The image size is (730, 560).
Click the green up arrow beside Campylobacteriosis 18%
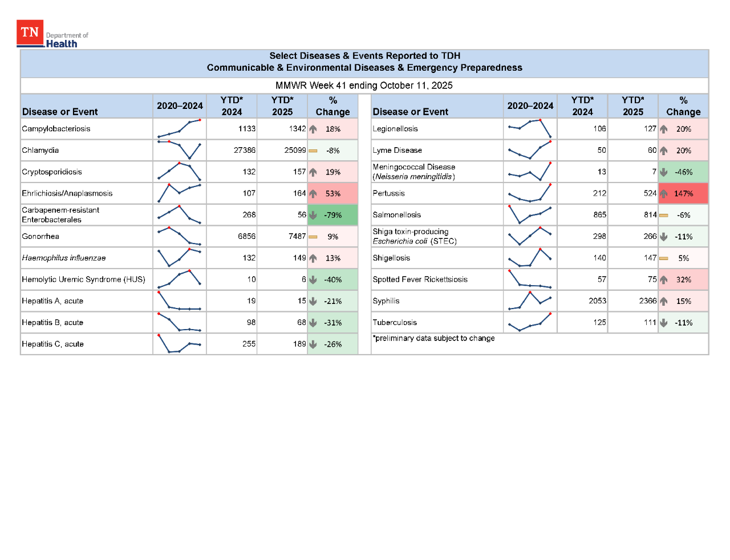tap(313, 129)
